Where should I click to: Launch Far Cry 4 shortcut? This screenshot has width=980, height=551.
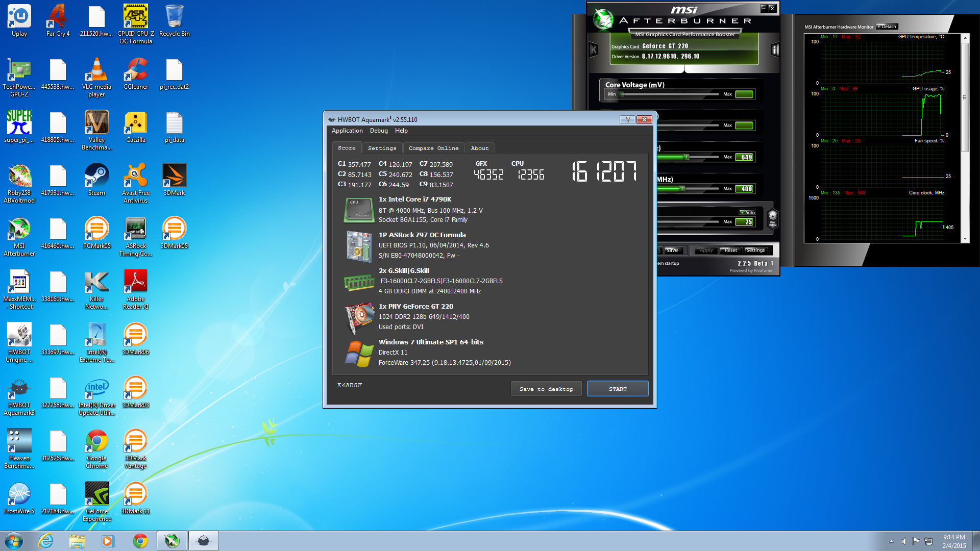click(x=58, y=21)
